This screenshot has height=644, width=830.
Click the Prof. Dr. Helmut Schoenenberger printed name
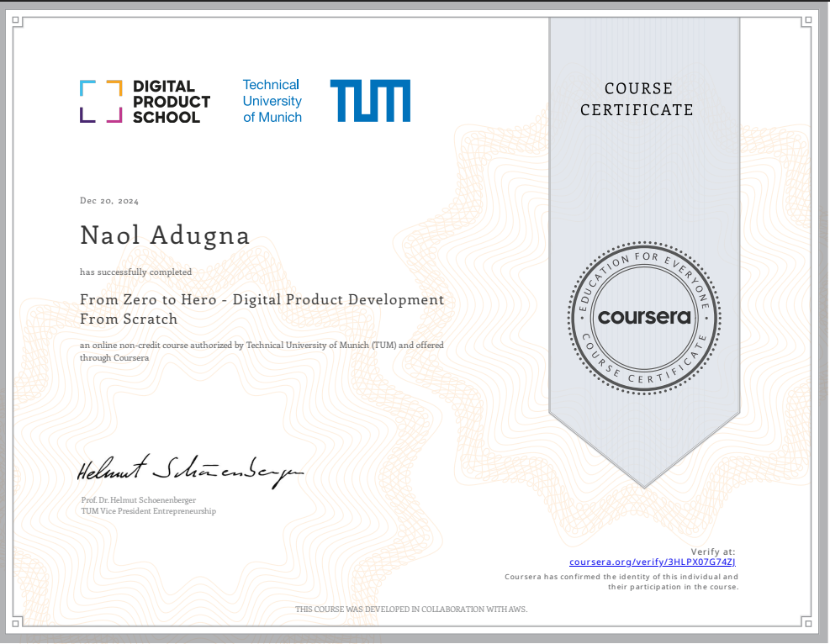[x=138, y=500]
